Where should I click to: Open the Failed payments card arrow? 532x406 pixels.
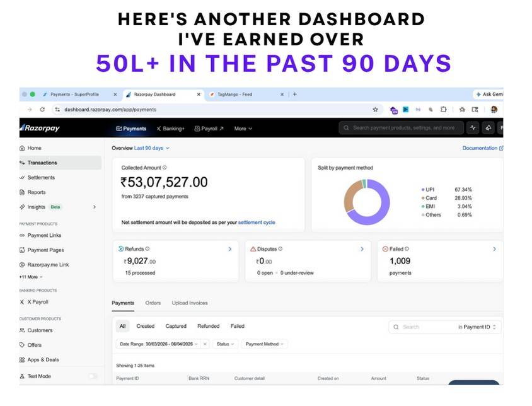tap(494, 249)
